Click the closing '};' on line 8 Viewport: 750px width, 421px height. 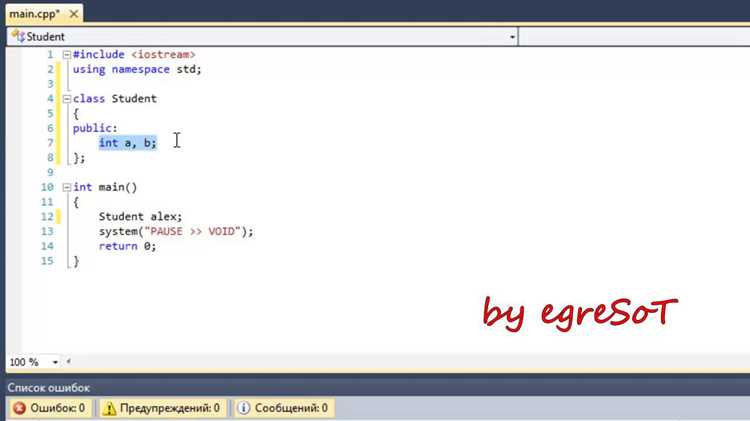[79, 158]
